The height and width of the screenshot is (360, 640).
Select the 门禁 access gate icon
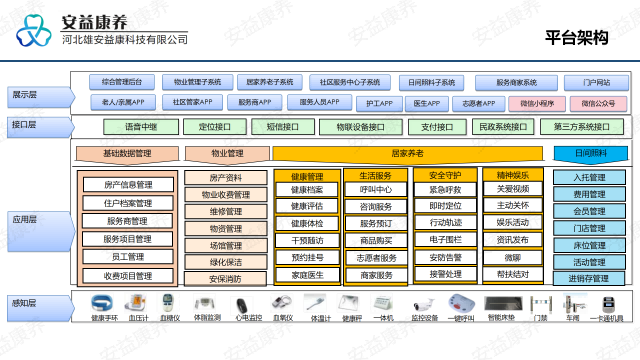point(541,304)
